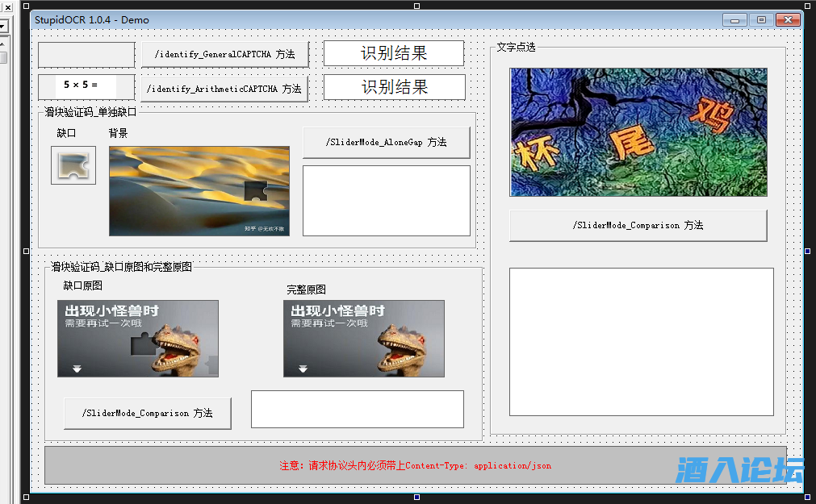Click the empty general captcha picture box
Screen dimensions: 816x504
coord(86,55)
